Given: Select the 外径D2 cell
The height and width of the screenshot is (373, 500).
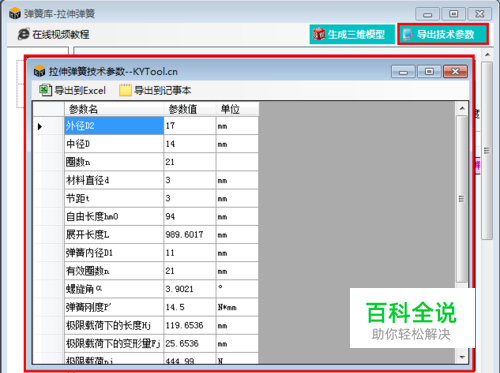Looking at the screenshot, I should [x=114, y=126].
